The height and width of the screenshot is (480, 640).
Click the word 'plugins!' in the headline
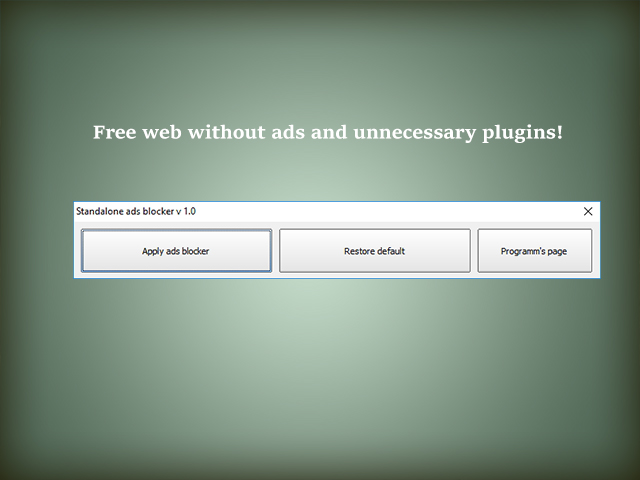click(x=522, y=133)
